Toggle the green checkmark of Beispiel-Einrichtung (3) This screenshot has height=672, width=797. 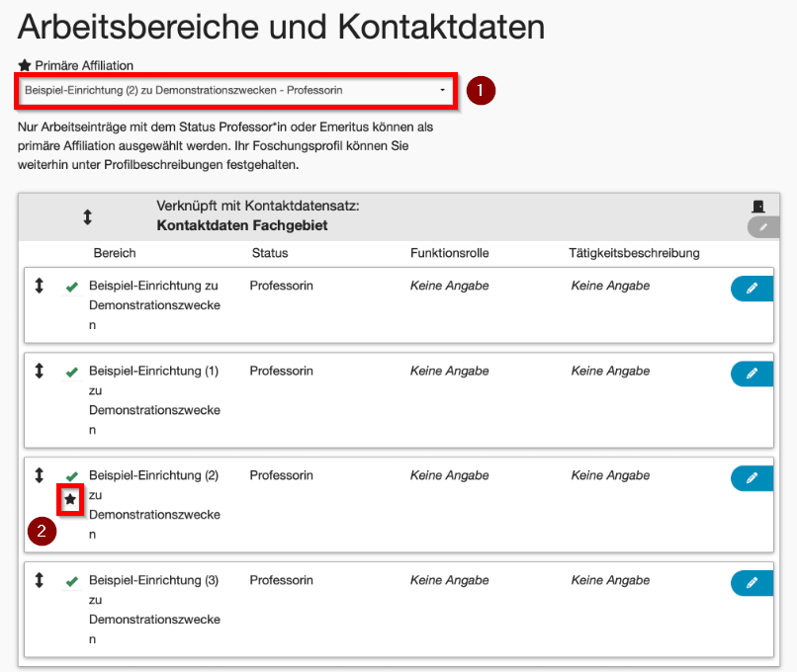71,582
